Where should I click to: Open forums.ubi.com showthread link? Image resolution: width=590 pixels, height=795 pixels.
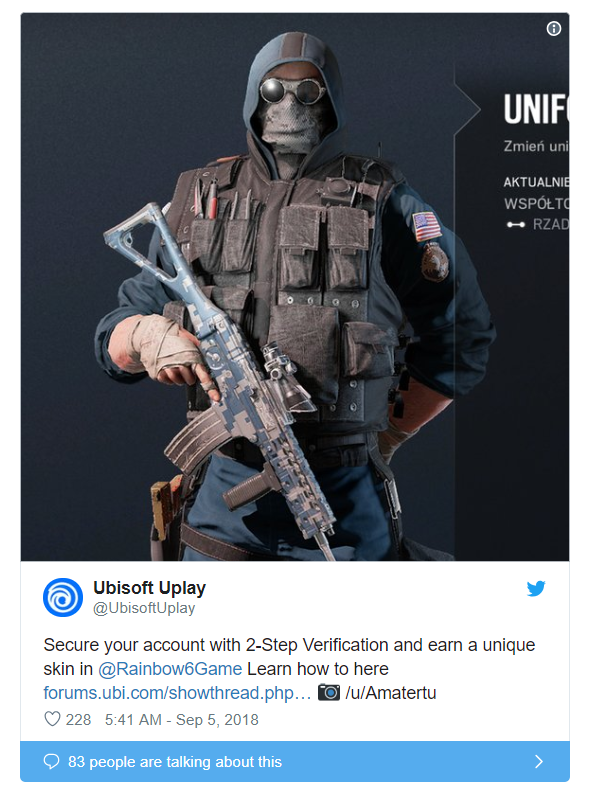[x=177, y=693]
